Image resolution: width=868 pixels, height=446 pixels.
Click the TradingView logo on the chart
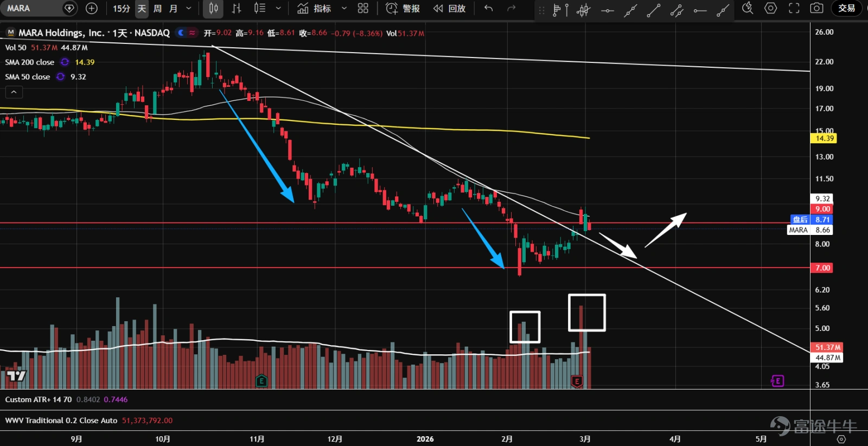(x=16, y=375)
